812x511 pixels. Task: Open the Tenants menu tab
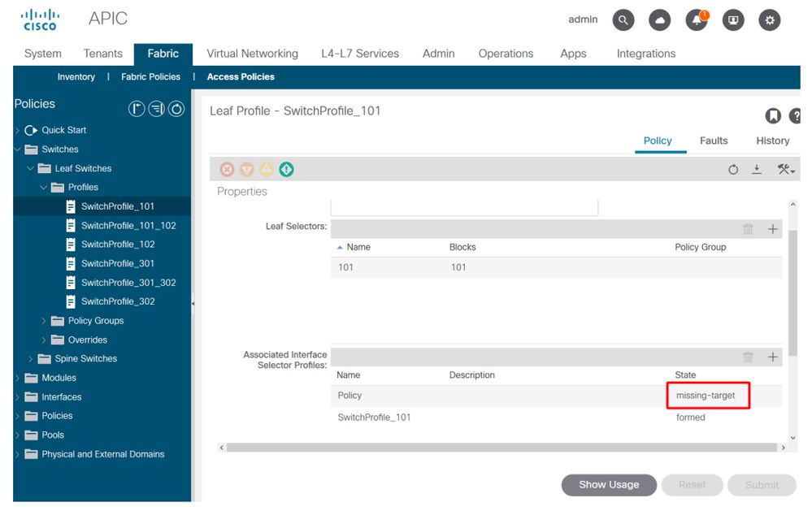click(103, 54)
